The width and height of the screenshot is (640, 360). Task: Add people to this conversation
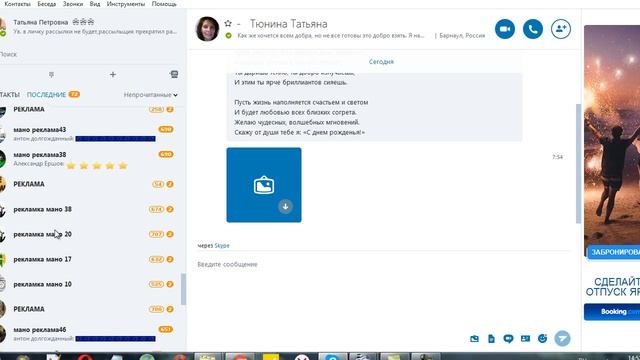[561, 29]
